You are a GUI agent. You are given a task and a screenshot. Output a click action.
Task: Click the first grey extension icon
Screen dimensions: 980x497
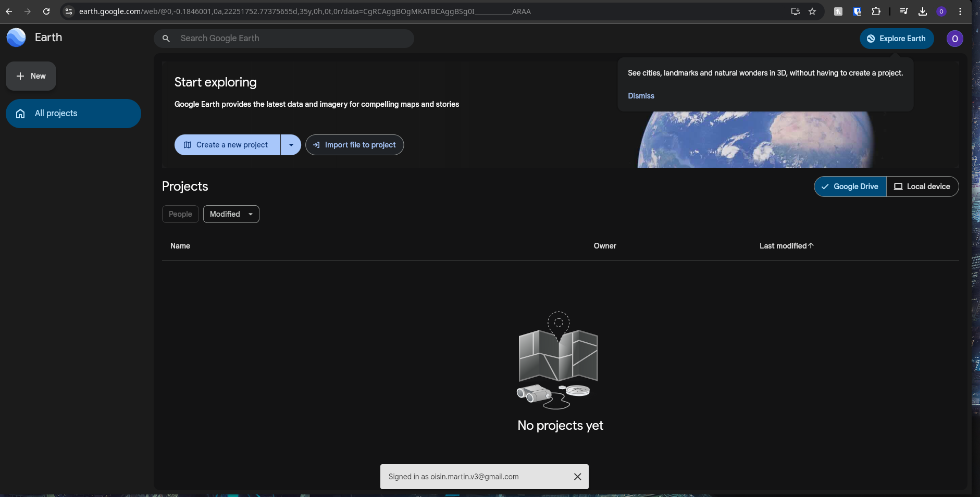(x=838, y=11)
